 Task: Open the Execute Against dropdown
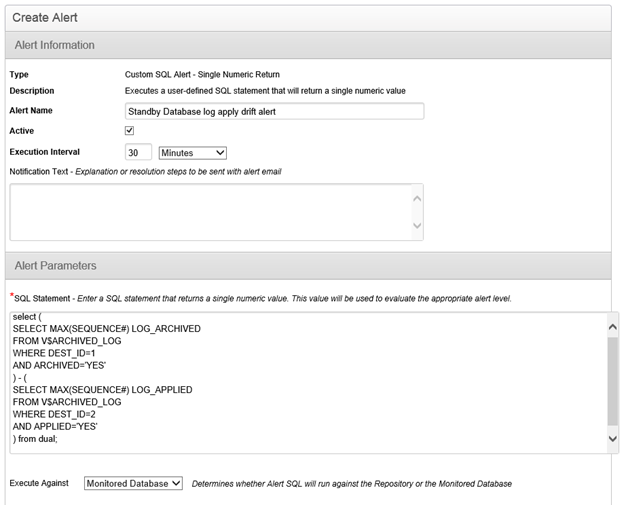[x=133, y=483]
